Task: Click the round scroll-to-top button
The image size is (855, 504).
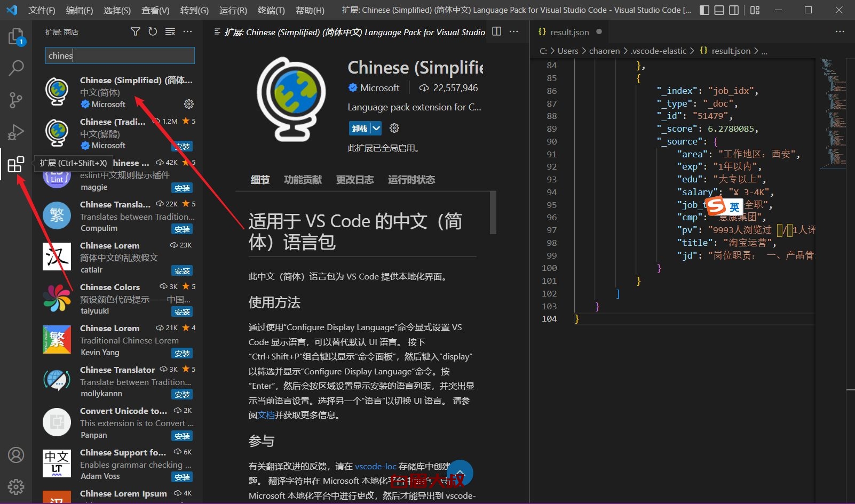Action: tap(460, 473)
